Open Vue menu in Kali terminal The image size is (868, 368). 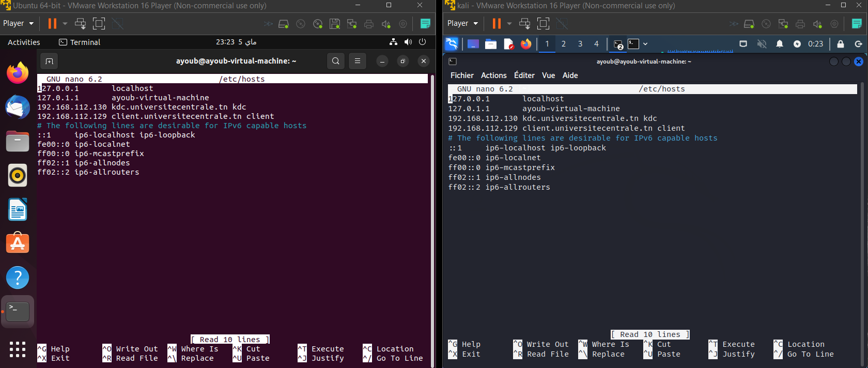click(548, 75)
